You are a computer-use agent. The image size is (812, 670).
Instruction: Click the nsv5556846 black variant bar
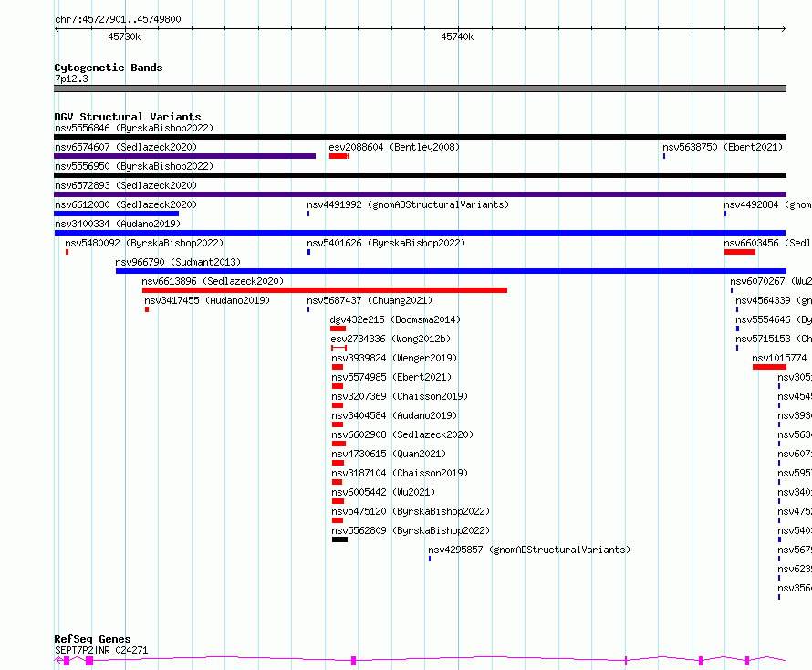(420, 137)
